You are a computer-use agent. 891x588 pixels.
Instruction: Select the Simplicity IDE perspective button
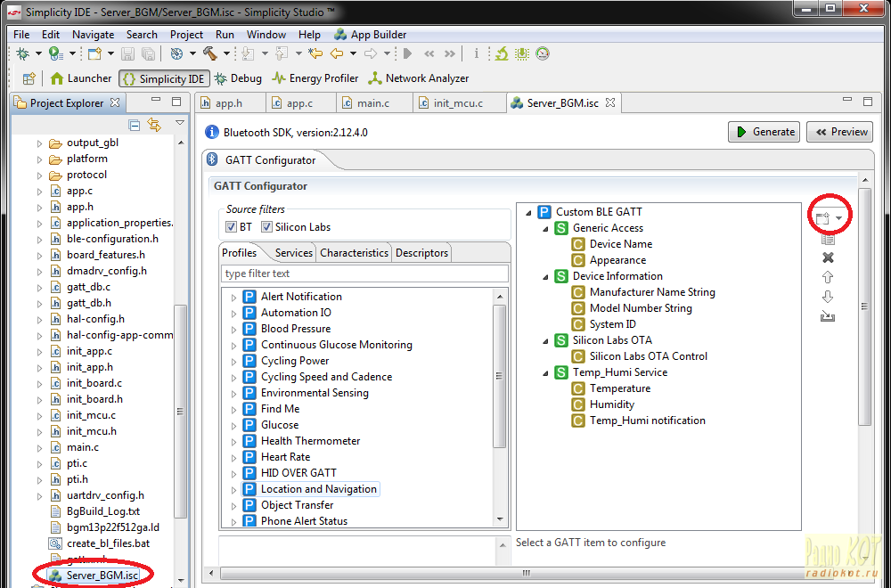(164, 78)
